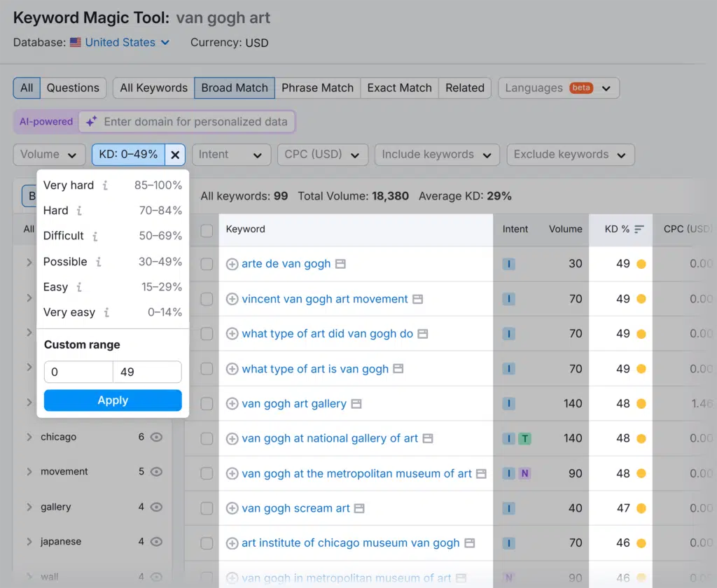Toggle eye icon for 'chicago' group
This screenshot has height=588, width=717.
[157, 437]
